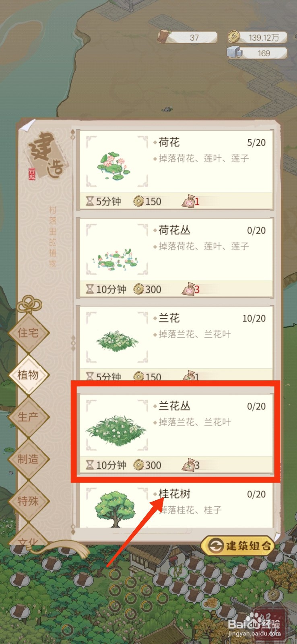
Task: Select the 住宅 category tab
Action: [x=28, y=333]
